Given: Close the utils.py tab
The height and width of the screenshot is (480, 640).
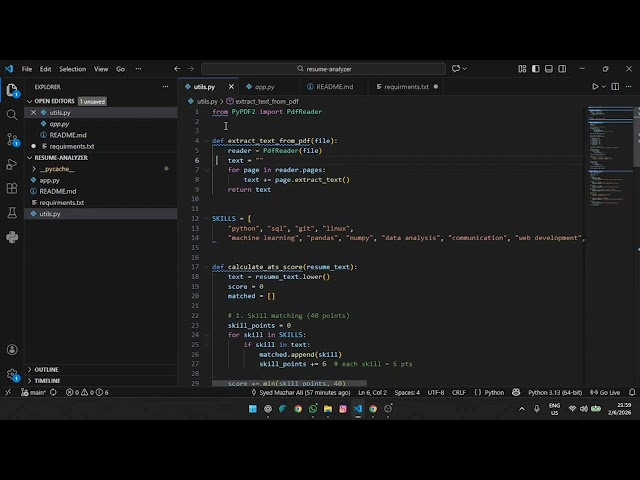Looking at the screenshot, I should click(x=231, y=87).
